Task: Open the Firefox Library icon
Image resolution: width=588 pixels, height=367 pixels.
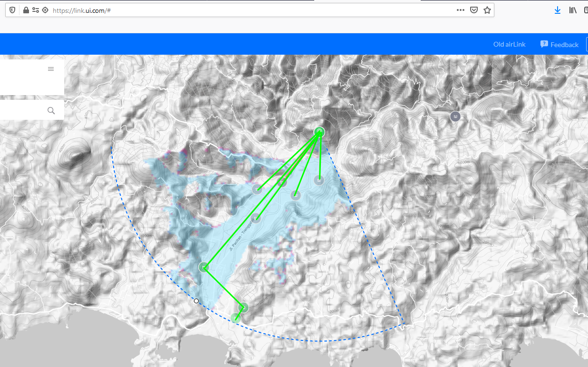Action: [572, 10]
